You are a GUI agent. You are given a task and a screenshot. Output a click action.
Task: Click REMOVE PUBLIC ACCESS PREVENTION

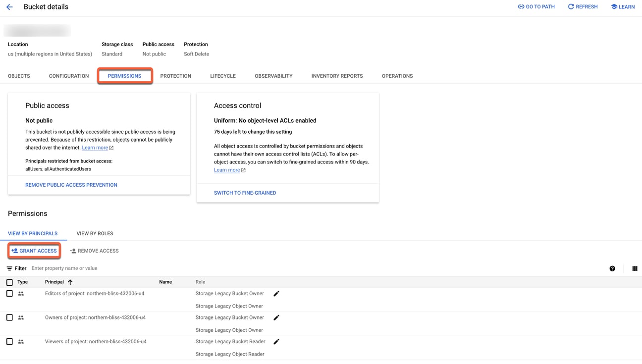coord(71,185)
